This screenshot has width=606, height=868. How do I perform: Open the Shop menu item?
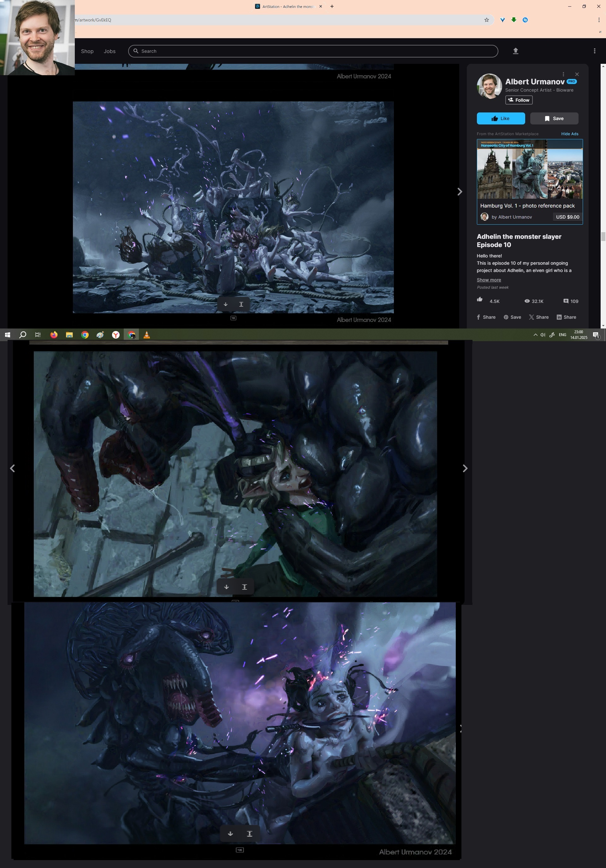87,51
